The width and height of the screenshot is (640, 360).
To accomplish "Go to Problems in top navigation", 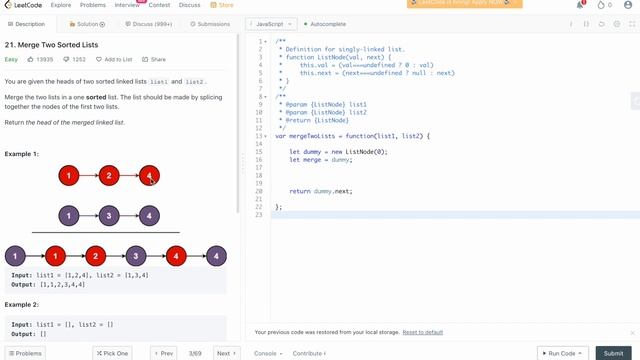I will [93, 5].
